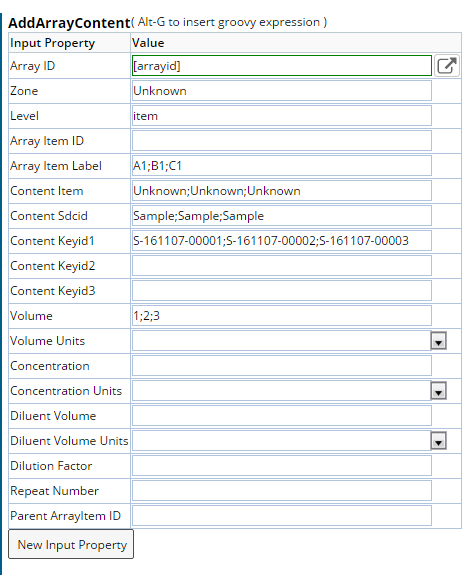The image size is (472, 575).
Task: Click the Level field containing item
Action: [282, 116]
